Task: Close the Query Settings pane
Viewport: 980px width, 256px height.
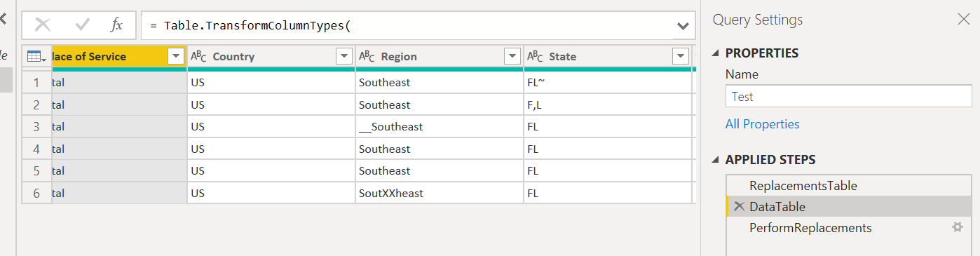Action: click(x=964, y=20)
